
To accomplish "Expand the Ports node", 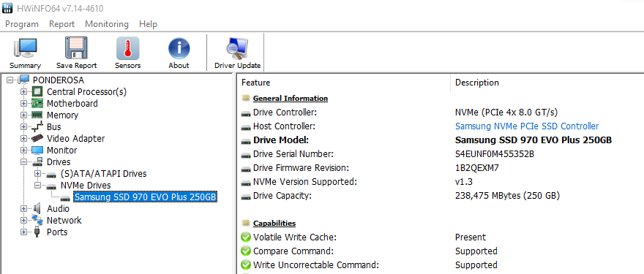I will (x=24, y=232).
